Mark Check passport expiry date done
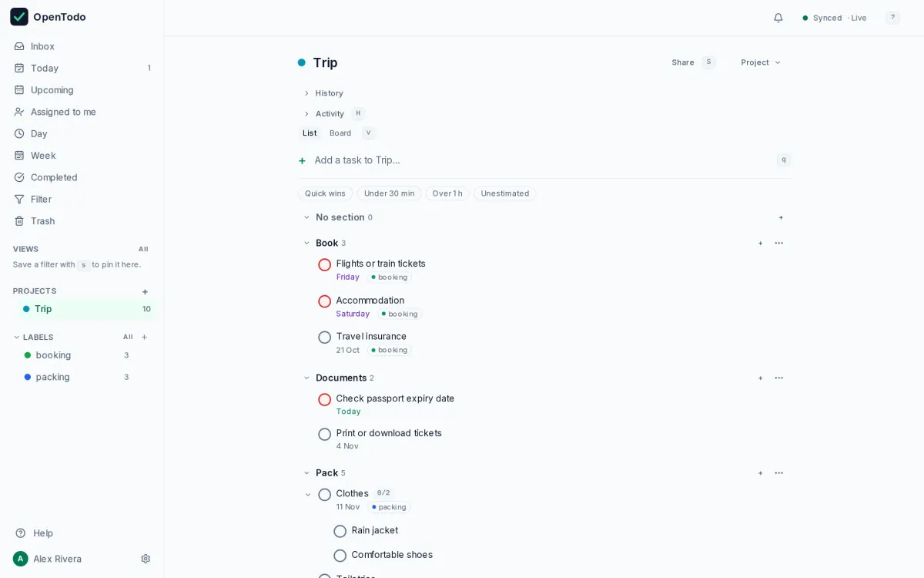The height and width of the screenshot is (578, 924). pos(325,399)
